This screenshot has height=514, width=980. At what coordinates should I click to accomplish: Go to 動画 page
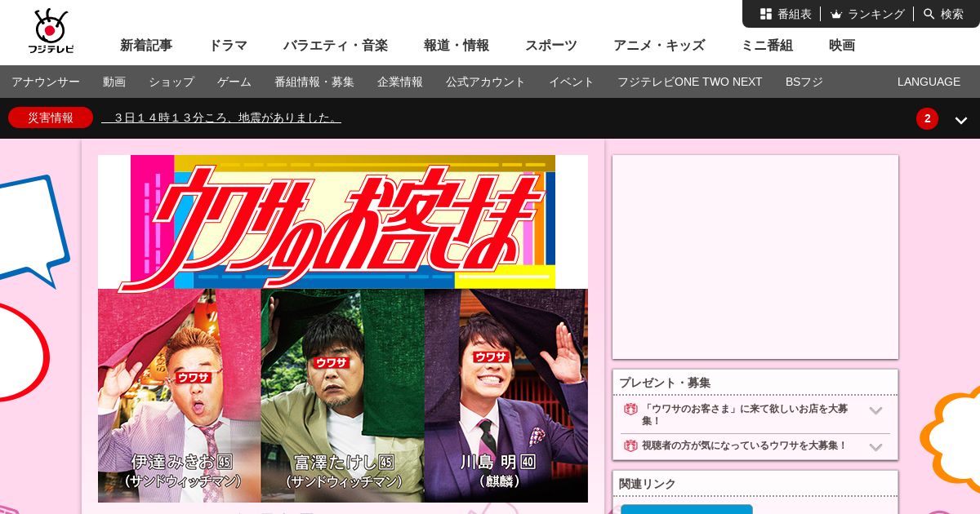point(114,82)
